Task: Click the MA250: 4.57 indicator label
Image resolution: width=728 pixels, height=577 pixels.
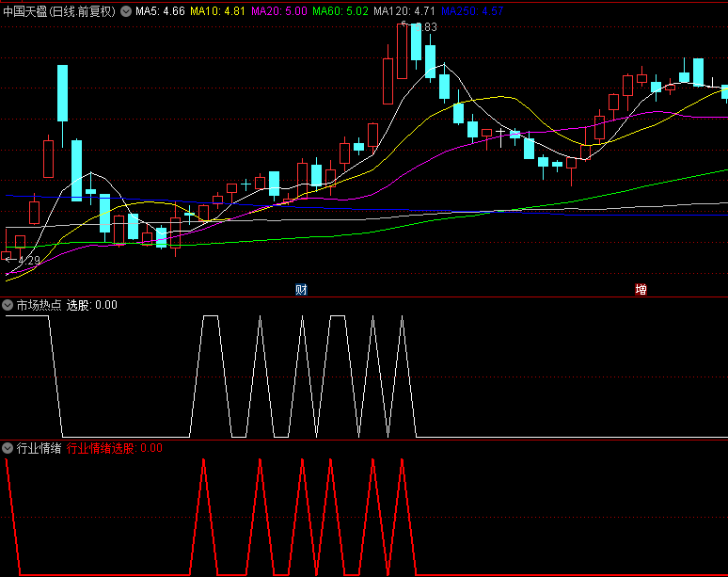Action: (472, 11)
